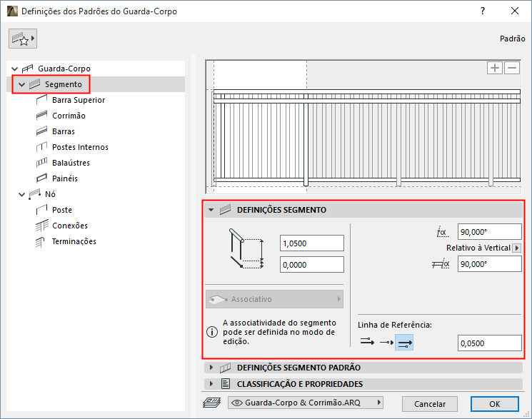
Task: Click the upper 90,000° angle field
Action: coord(490,232)
